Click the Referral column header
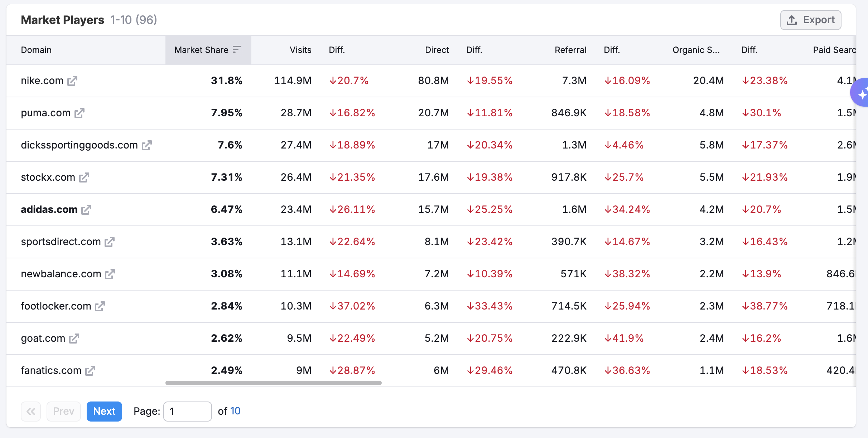 [570, 50]
